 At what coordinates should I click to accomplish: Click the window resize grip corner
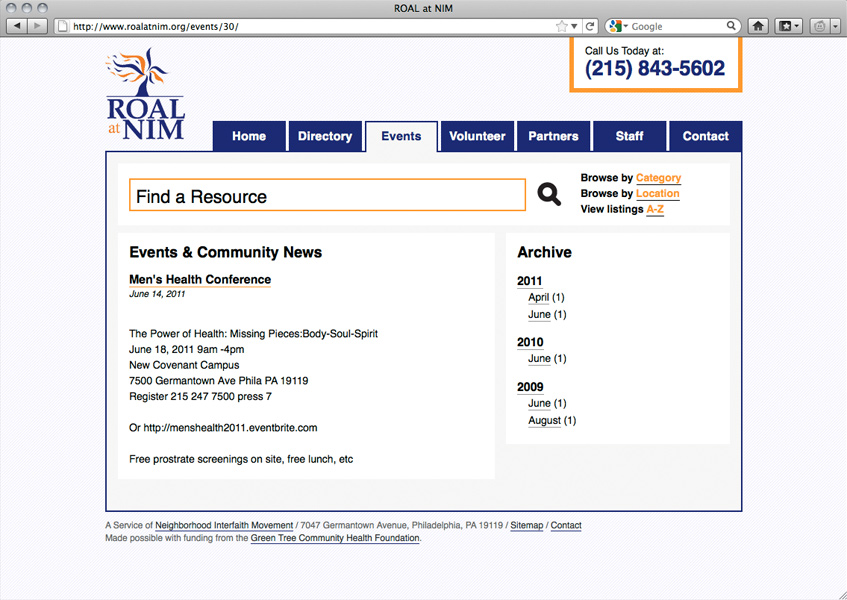click(841, 594)
